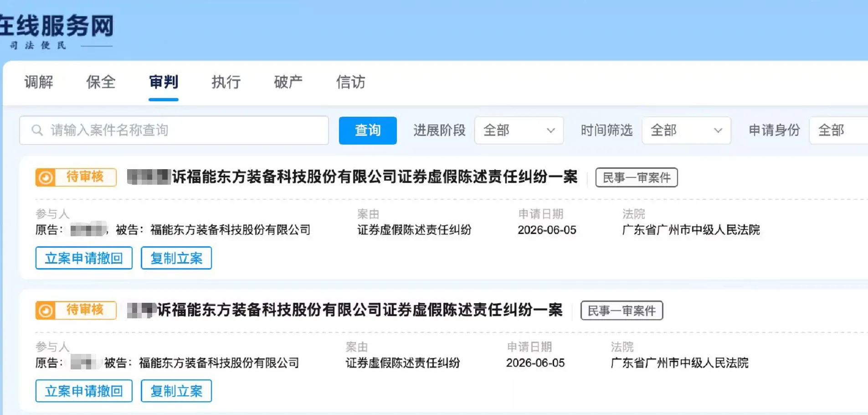Image resolution: width=868 pixels, height=415 pixels.
Task: Click 立案申请撤回 on second case
Action: click(84, 391)
